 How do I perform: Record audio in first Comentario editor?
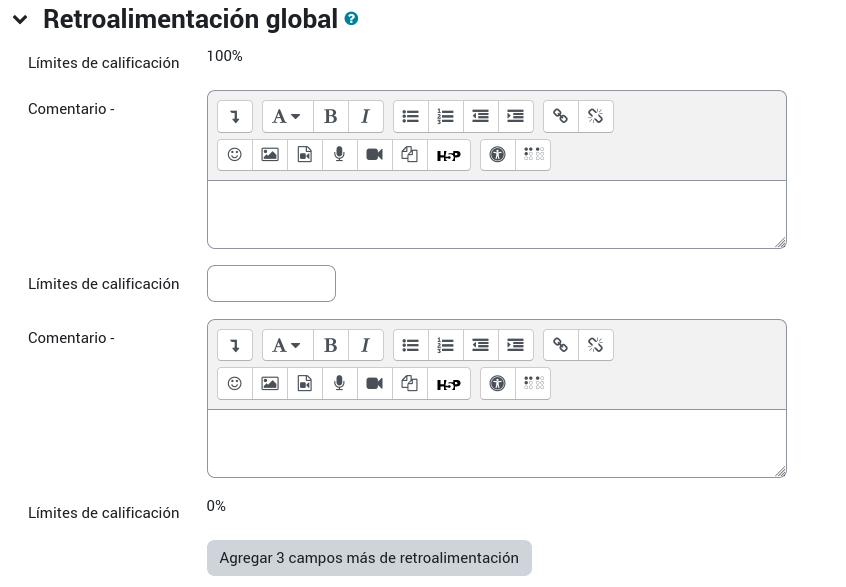pos(339,155)
